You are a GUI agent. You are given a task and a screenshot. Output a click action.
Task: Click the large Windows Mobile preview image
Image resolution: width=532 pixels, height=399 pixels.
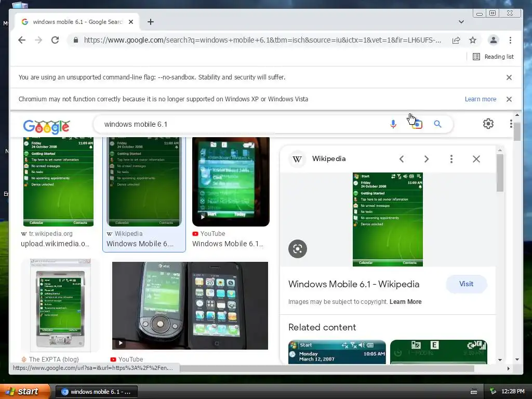coord(388,220)
